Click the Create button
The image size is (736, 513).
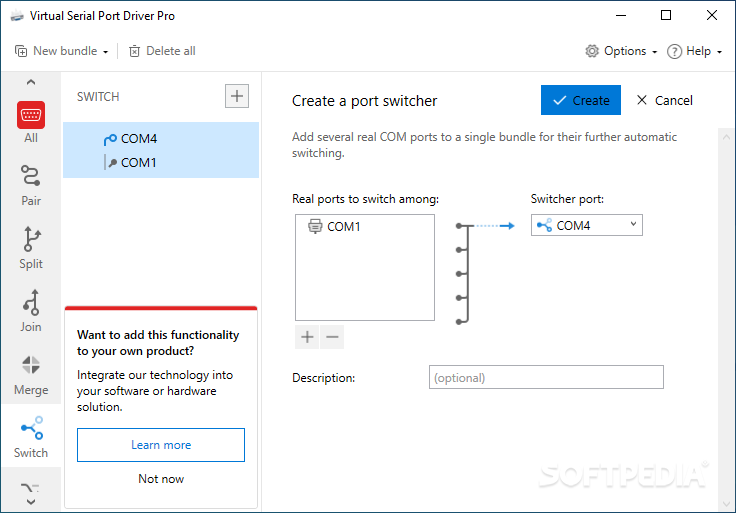click(581, 100)
